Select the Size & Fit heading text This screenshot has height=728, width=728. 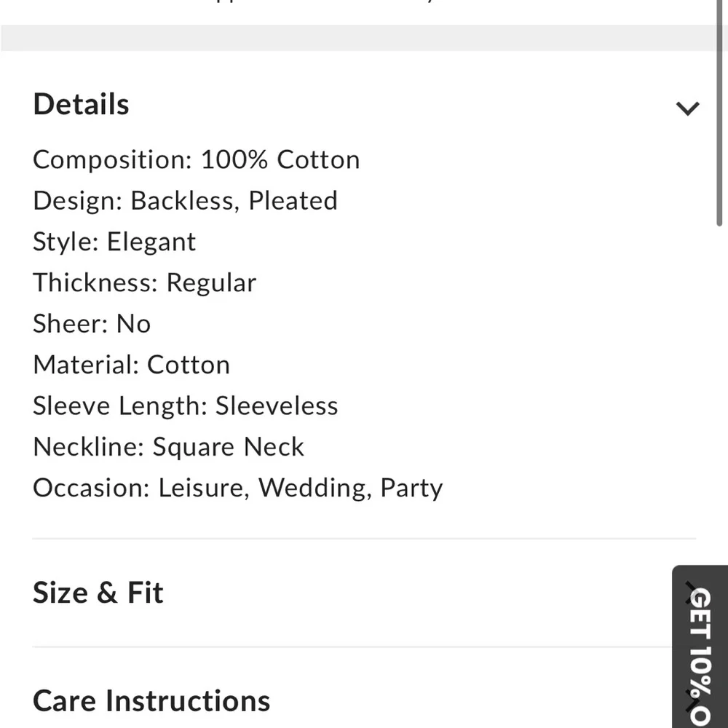click(98, 592)
